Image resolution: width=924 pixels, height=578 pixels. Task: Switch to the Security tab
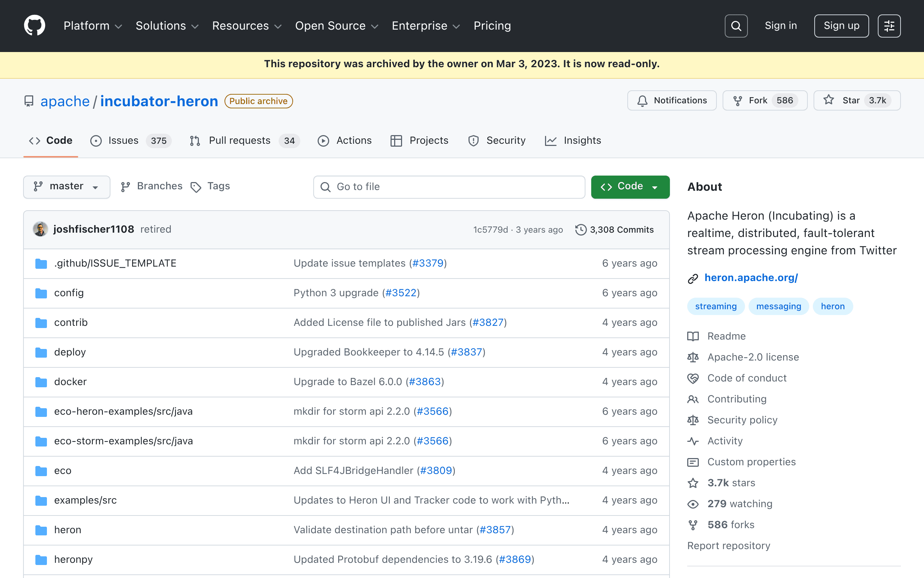pyautogui.click(x=497, y=140)
